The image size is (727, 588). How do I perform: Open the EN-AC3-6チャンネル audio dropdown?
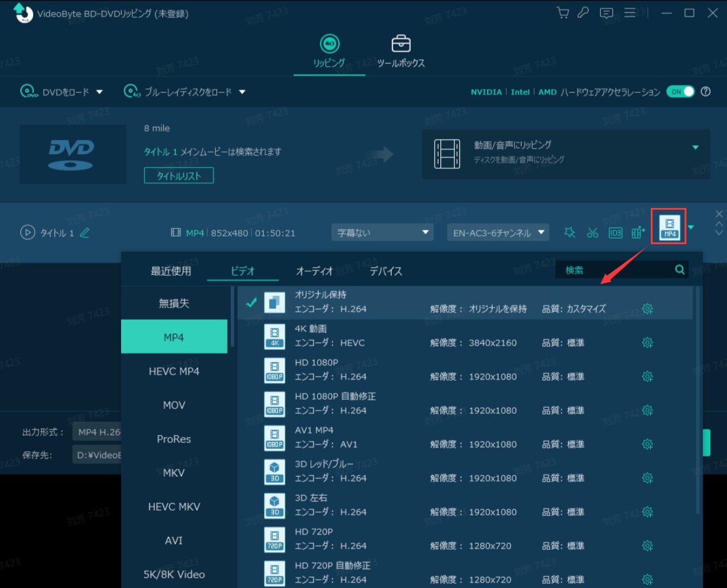[x=498, y=232]
